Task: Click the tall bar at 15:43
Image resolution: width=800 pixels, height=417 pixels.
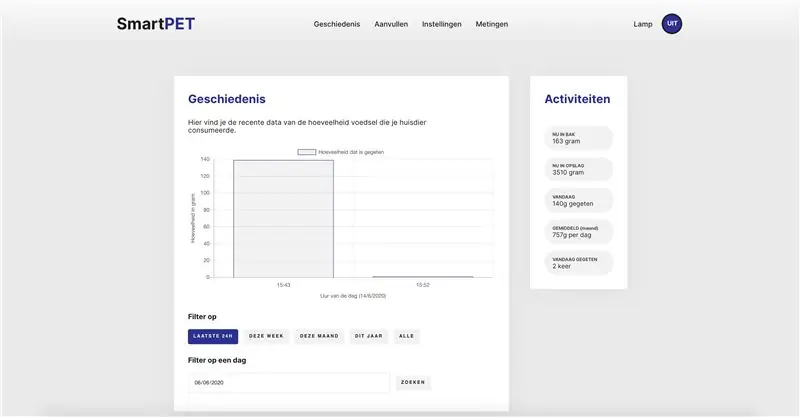Action: [x=284, y=219]
